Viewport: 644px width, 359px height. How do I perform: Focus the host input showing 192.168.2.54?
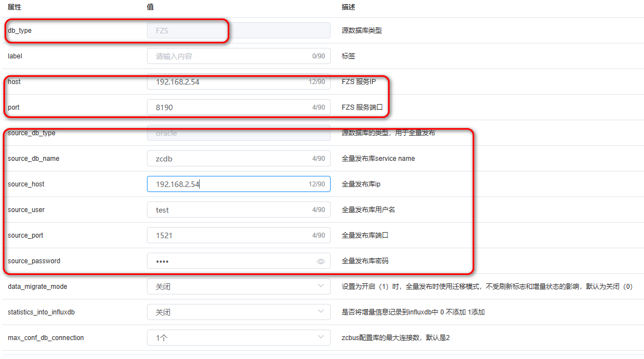click(228, 82)
